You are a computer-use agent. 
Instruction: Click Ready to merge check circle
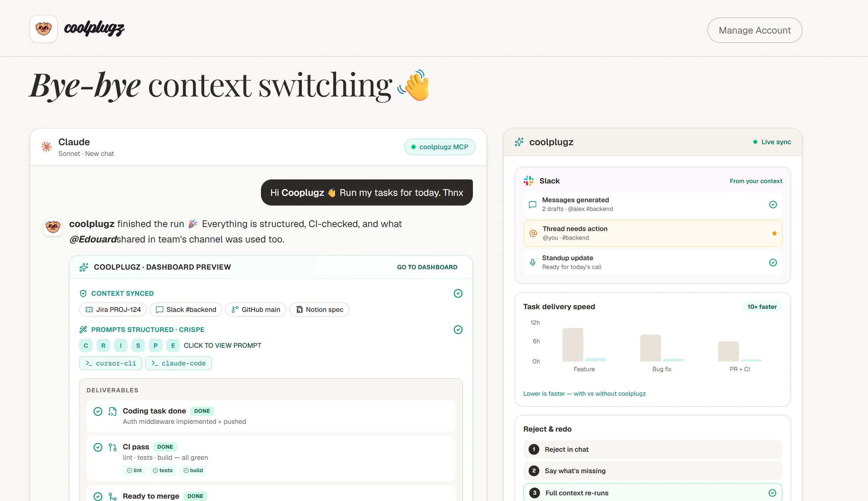click(98, 497)
